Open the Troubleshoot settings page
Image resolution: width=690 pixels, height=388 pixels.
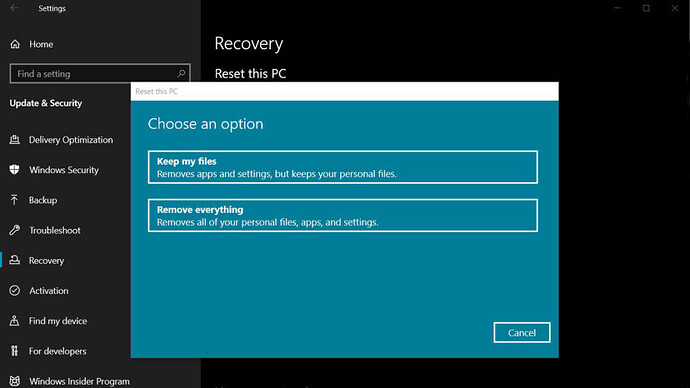(55, 230)
